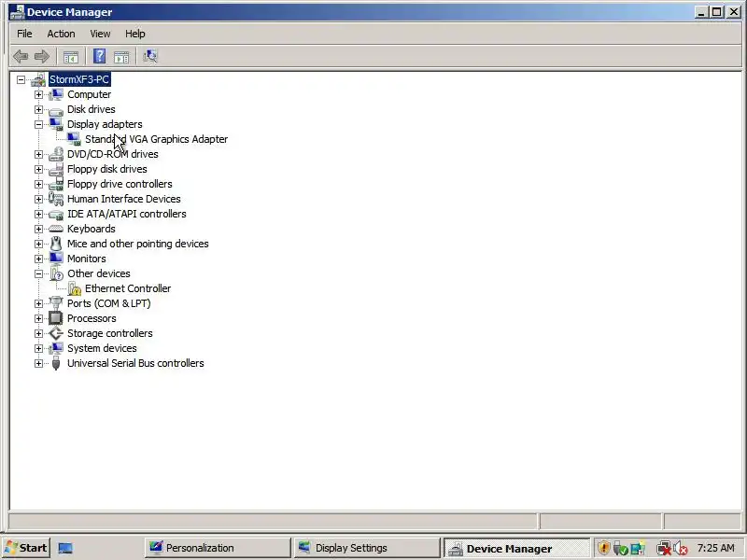Image resolution: width=747 pixels, height=560 pixels.
Task: Click the Floppy disk drives icon
Action: tap(56, 169)
